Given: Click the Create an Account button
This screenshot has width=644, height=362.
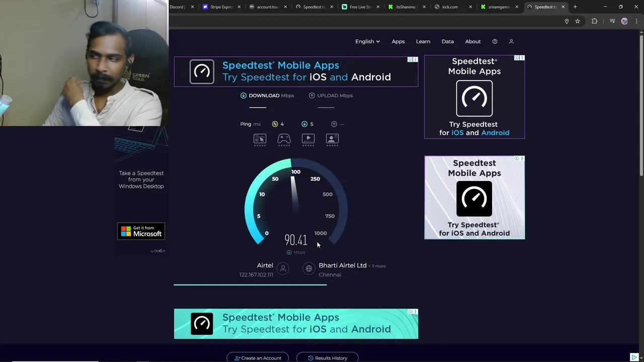Looking at the screenshot, I should pos(258,357).
